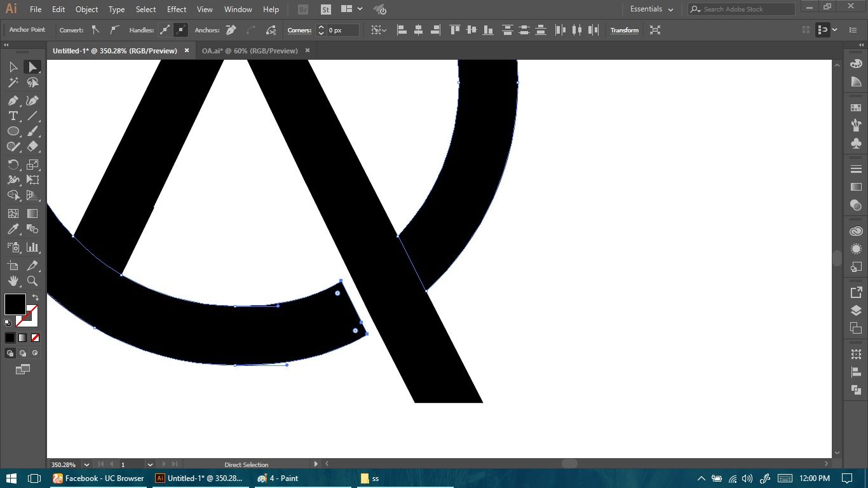Select the Blend tool

point(32,229)
